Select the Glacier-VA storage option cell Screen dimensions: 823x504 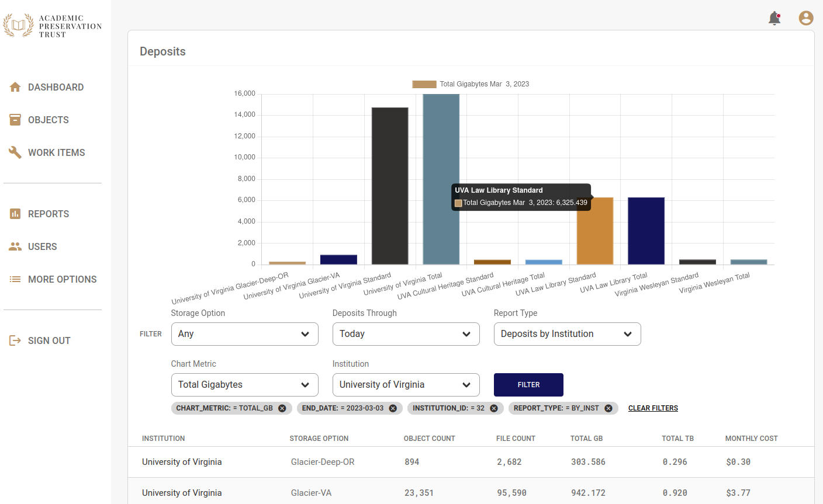coord(311,493)
